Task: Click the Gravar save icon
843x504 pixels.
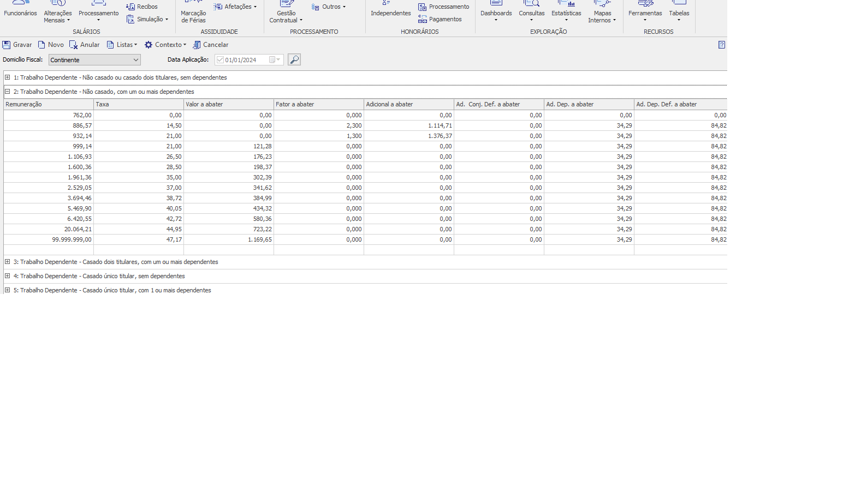Action: coord(7,45)
